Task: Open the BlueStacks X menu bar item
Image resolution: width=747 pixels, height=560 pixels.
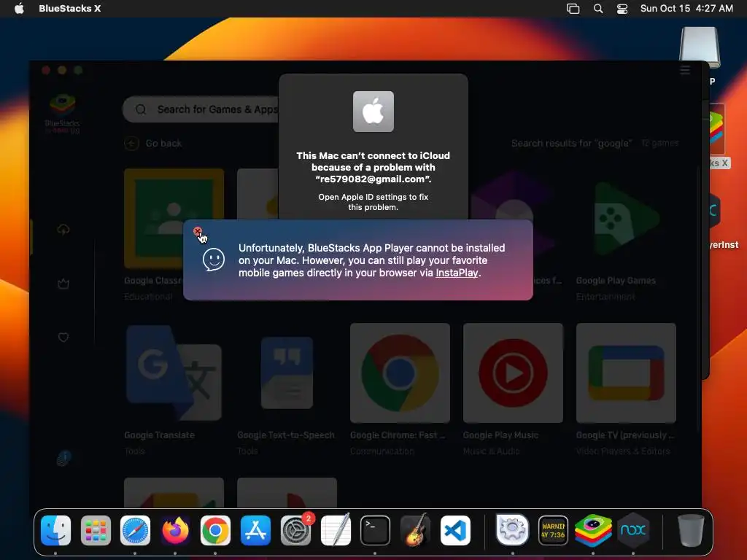Action: click(x=69, y=9)
